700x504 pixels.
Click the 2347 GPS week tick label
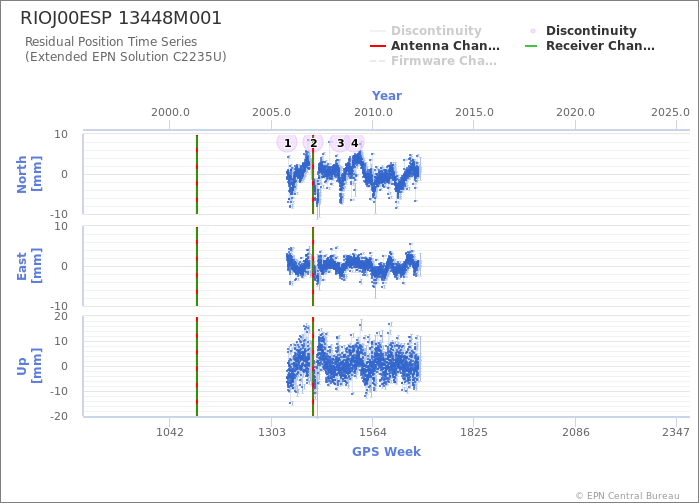pos(676,432)
